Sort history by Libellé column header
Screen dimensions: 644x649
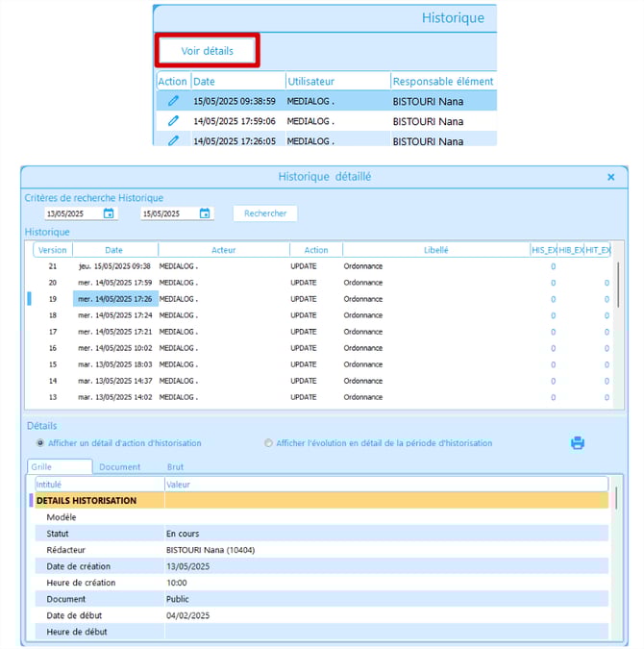[x=435, y=250]
